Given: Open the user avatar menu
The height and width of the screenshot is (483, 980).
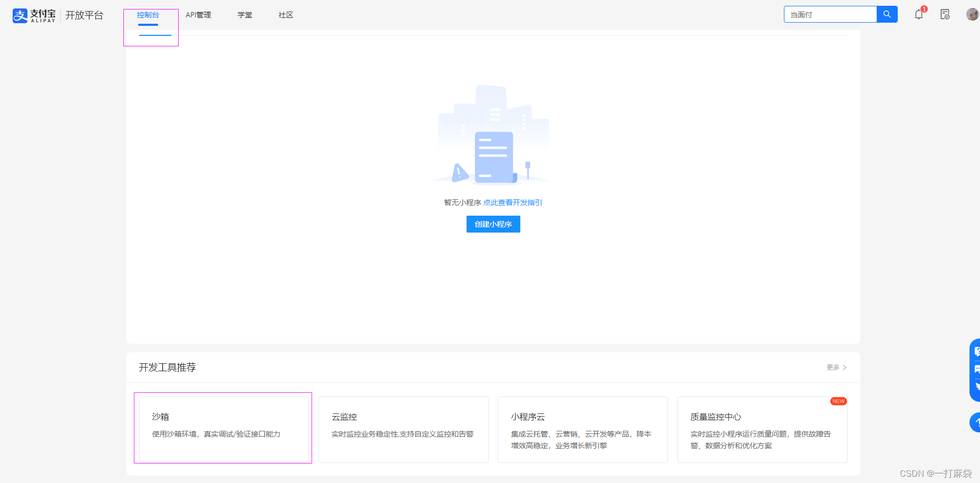Looking at the screenshot, I should [972, 14].
